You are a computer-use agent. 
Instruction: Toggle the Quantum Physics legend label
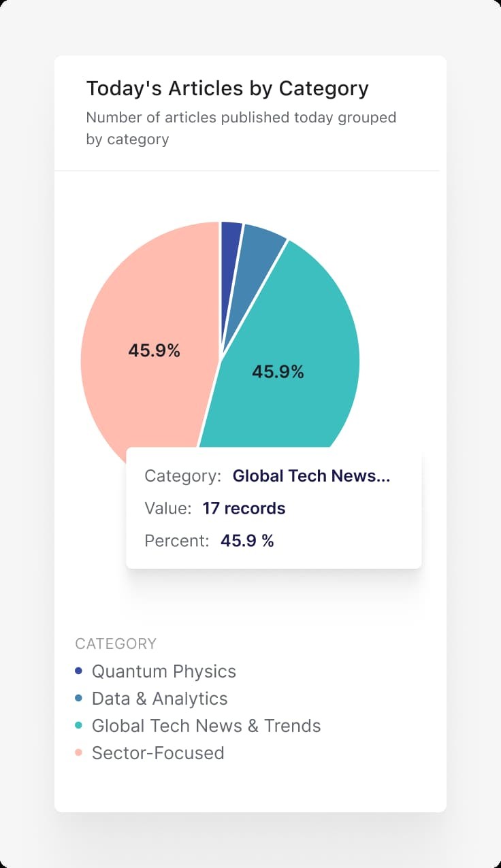[x=163, y=671]
